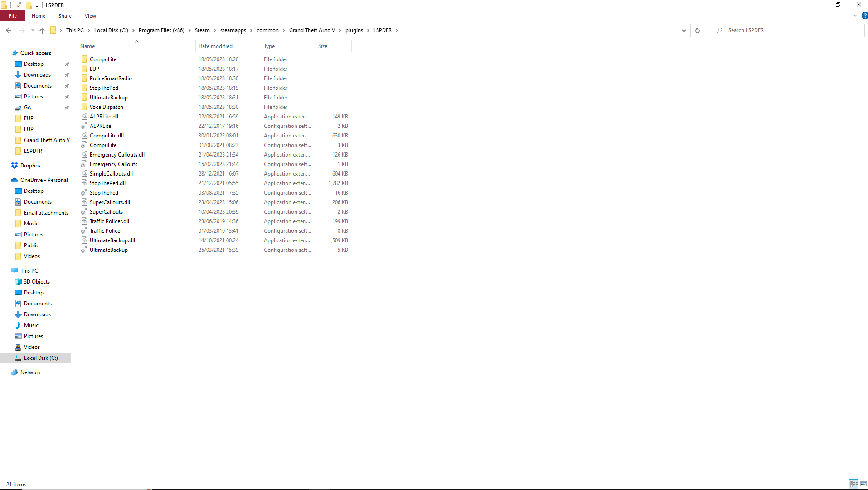Switch to large icons view

pyautogui.click(x=863, y=484)
